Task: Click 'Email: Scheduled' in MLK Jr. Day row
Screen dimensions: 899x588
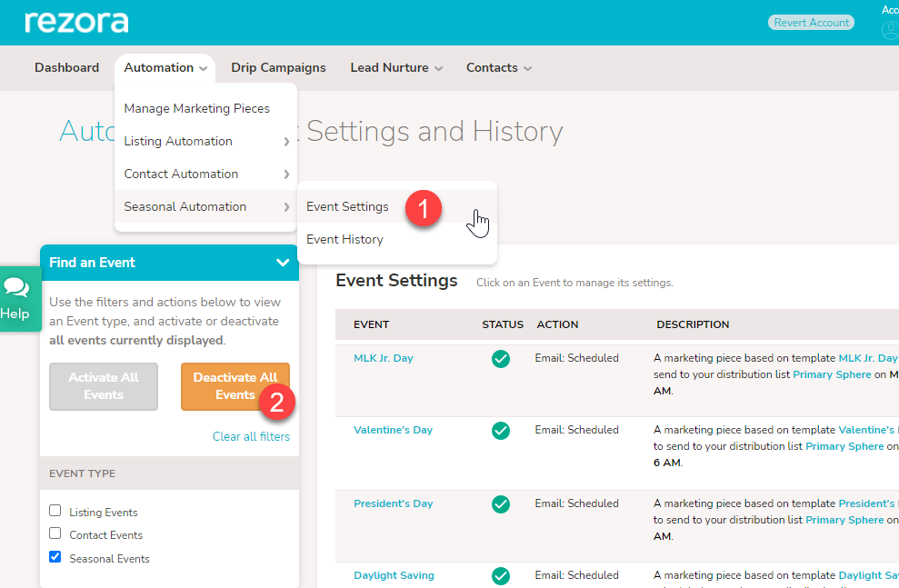Action: (577, 358)
